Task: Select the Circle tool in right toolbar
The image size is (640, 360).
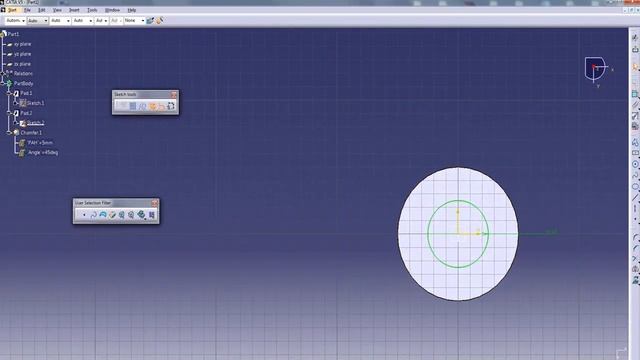Action: (x=635, y=164)
